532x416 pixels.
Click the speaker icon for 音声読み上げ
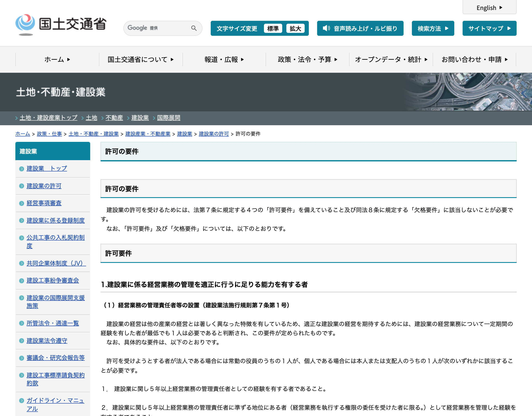(326, 28)
